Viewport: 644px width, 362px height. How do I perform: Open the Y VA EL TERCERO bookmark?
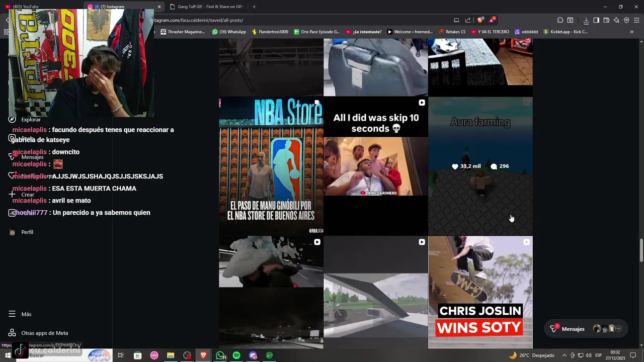pyautogui.click(x=490, y=32)
